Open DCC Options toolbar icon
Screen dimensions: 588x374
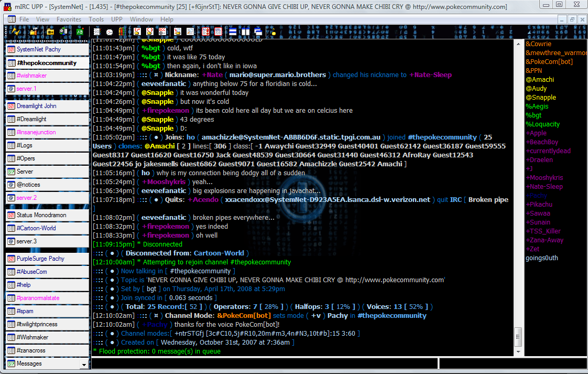coord(162,32)
